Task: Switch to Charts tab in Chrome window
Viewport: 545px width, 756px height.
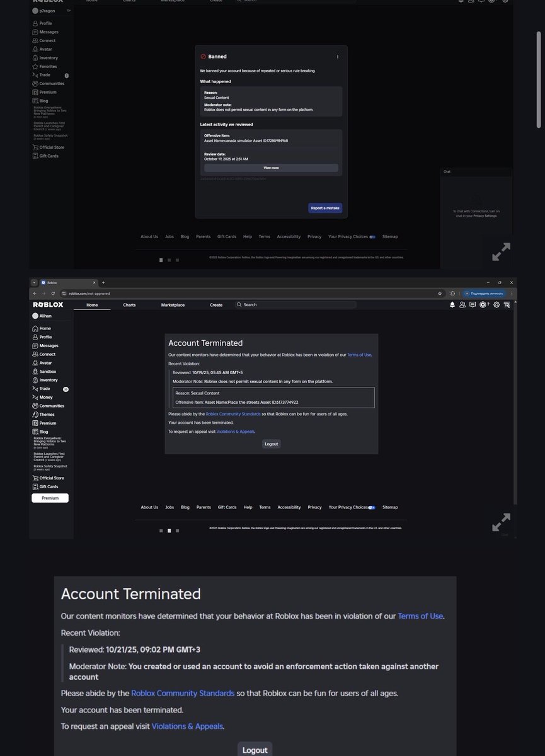Action: 129,305
